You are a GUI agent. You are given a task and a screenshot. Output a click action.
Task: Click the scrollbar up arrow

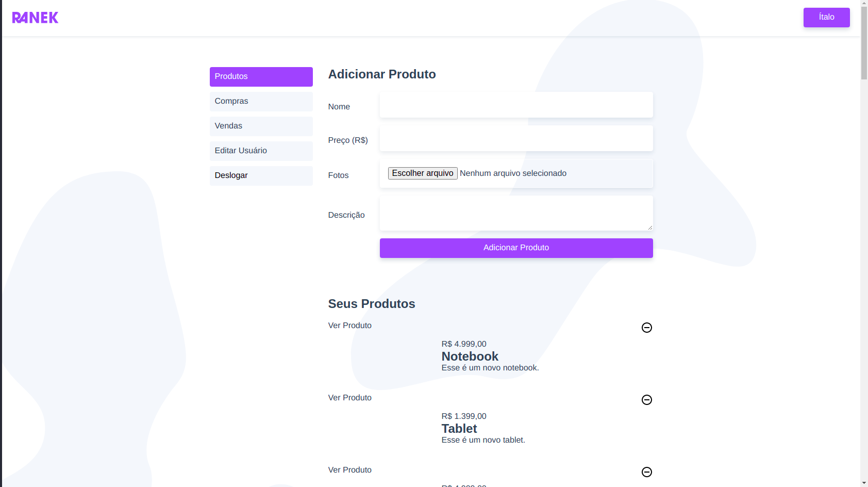point(864,4)
